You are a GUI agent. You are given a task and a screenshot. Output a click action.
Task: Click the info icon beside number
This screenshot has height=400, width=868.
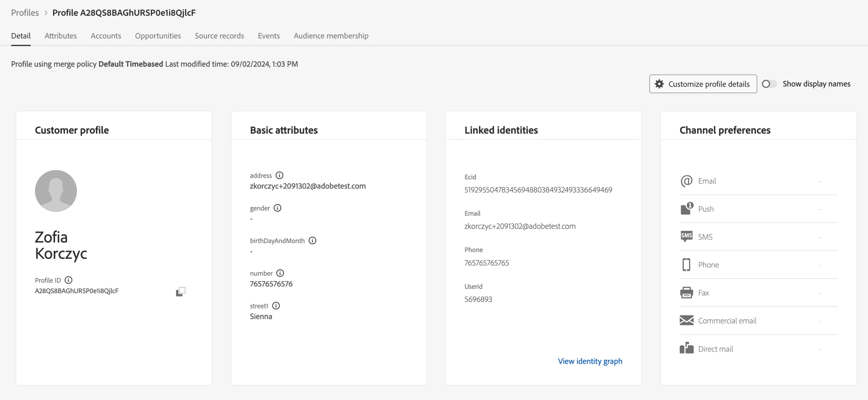pyautogui.click(x=280, y=273)
